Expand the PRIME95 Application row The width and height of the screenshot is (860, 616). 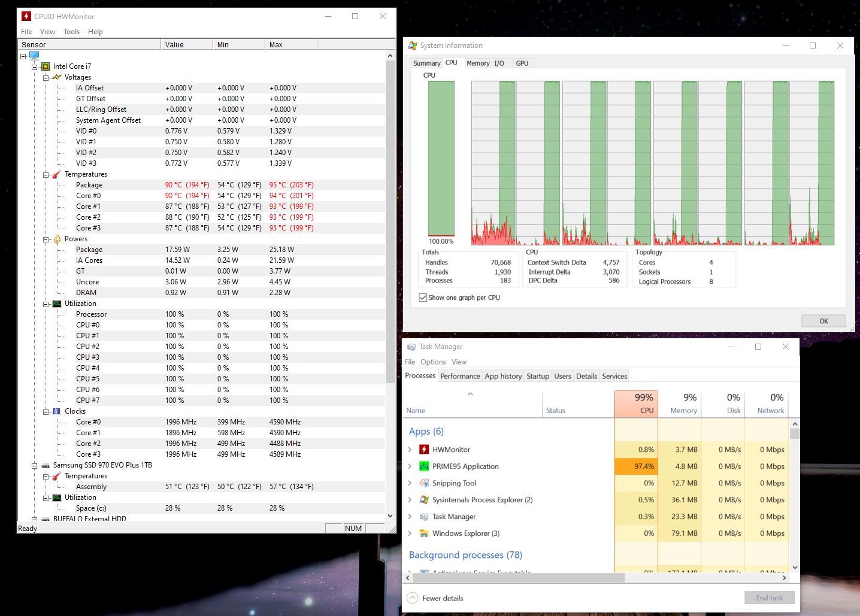tap(410, 466)
